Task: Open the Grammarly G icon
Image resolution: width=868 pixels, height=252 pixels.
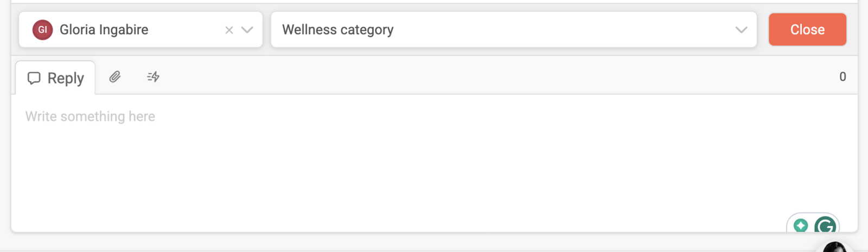Action: 825,225
